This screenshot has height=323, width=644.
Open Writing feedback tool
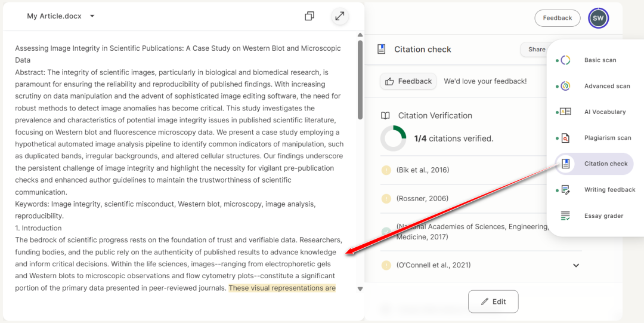609,190
